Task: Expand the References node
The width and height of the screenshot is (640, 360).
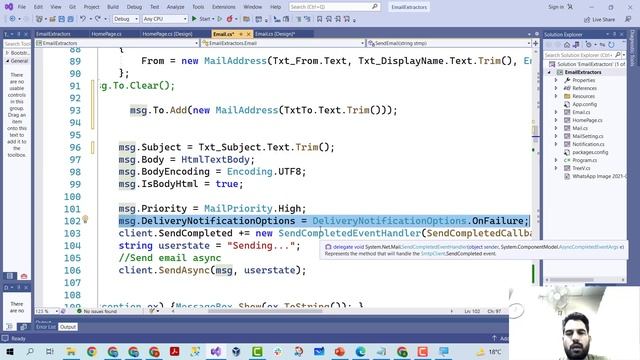Action: tap(556, 88)
